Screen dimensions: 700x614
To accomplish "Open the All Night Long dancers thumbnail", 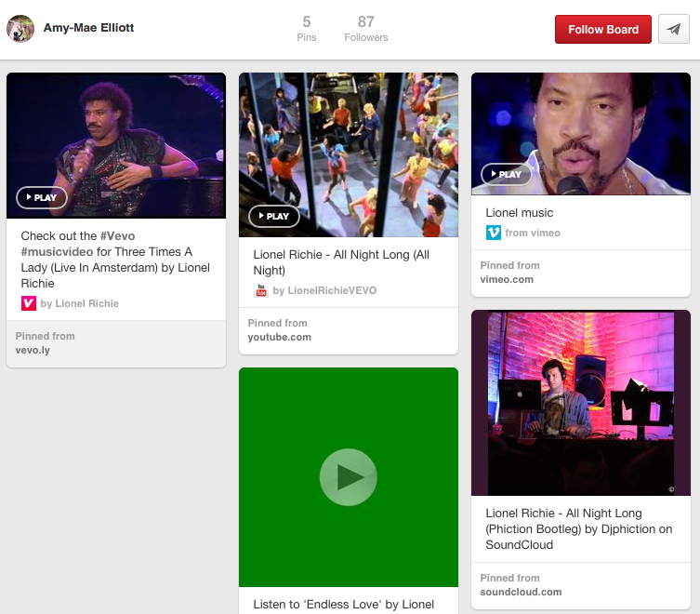I will (x=349, y=154).
